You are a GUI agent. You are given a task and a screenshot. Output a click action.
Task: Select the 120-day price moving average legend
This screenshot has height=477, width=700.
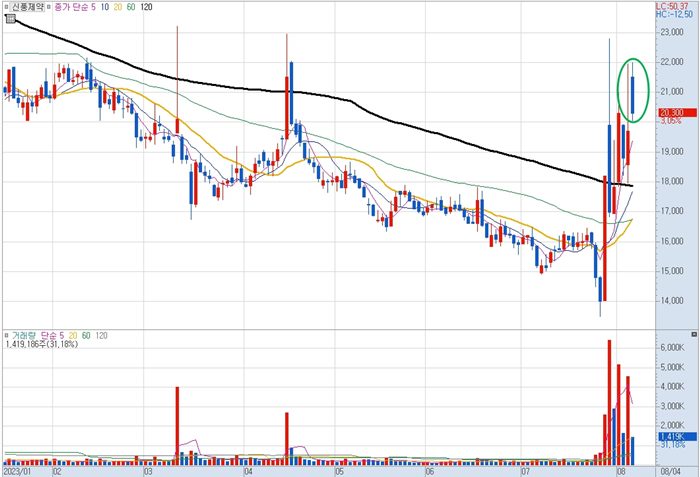[146, 7]
